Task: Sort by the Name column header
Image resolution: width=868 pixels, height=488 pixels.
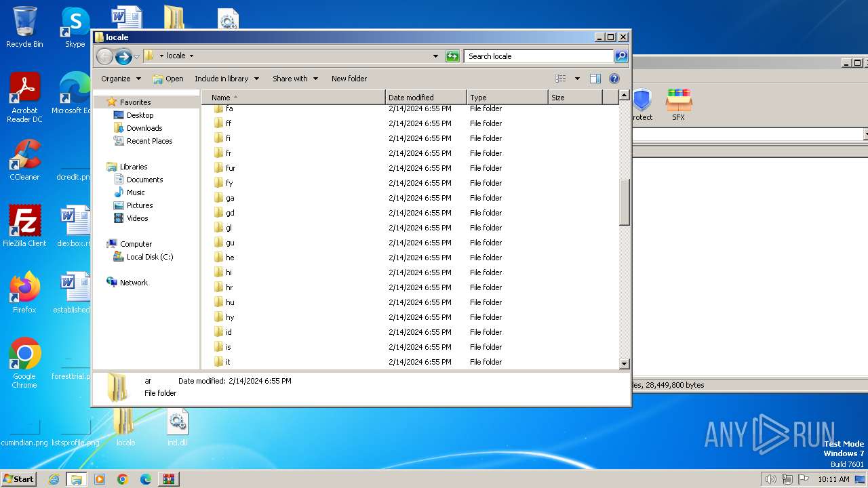Action: coord(294,98)
